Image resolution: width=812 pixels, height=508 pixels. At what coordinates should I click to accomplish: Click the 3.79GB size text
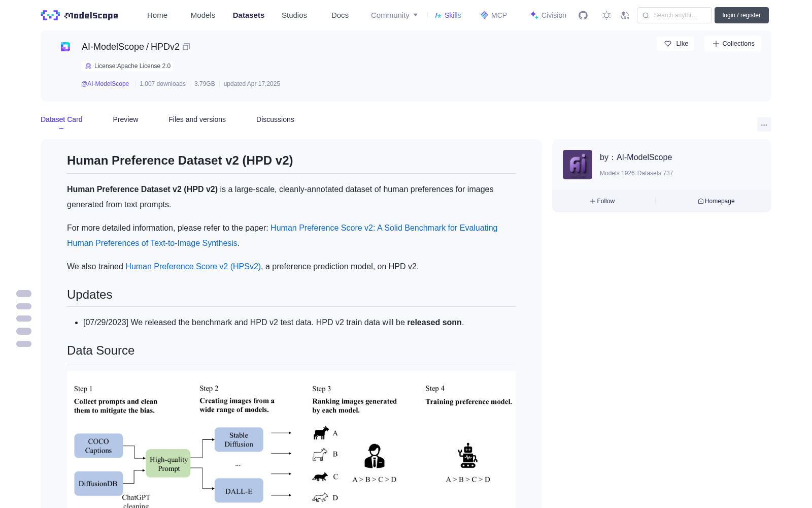click(x=205, y=84)
